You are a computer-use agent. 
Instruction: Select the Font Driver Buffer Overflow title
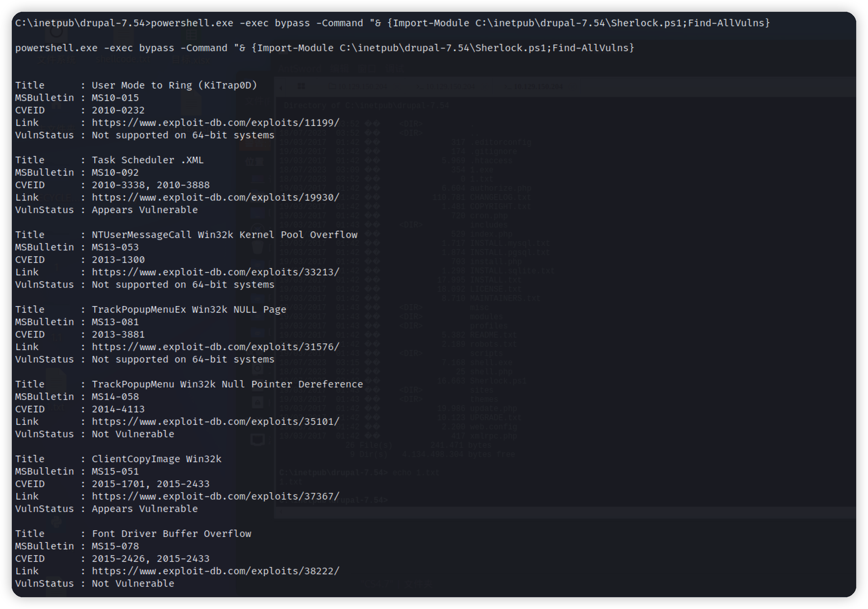[171, 534]
